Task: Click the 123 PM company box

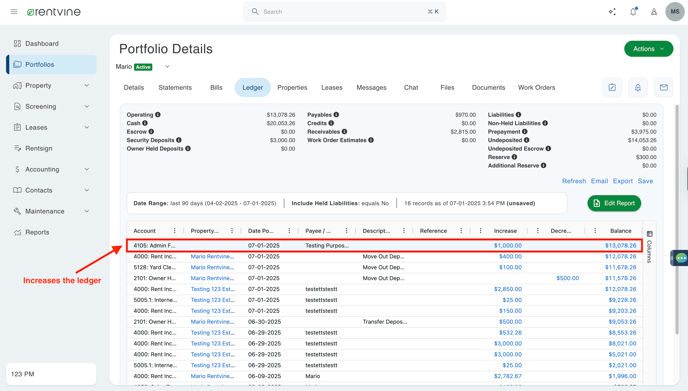Action: 51,374
